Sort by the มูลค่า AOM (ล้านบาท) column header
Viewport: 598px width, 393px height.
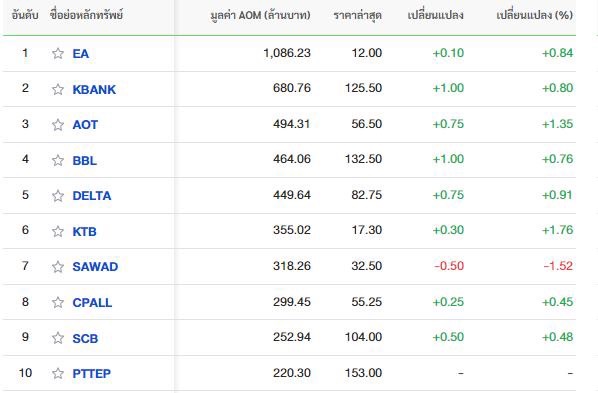260,15
